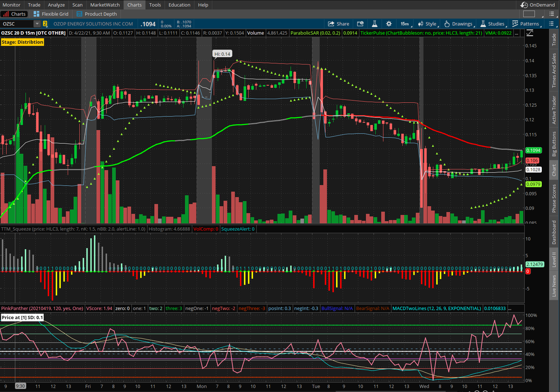
Task: Switch to the Monitor tab
Action: 12,5
